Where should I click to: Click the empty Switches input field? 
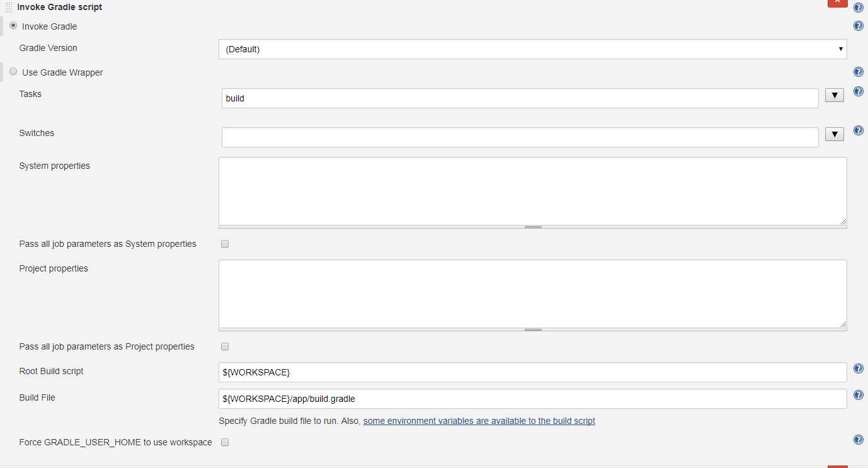[x=520, y=137]
